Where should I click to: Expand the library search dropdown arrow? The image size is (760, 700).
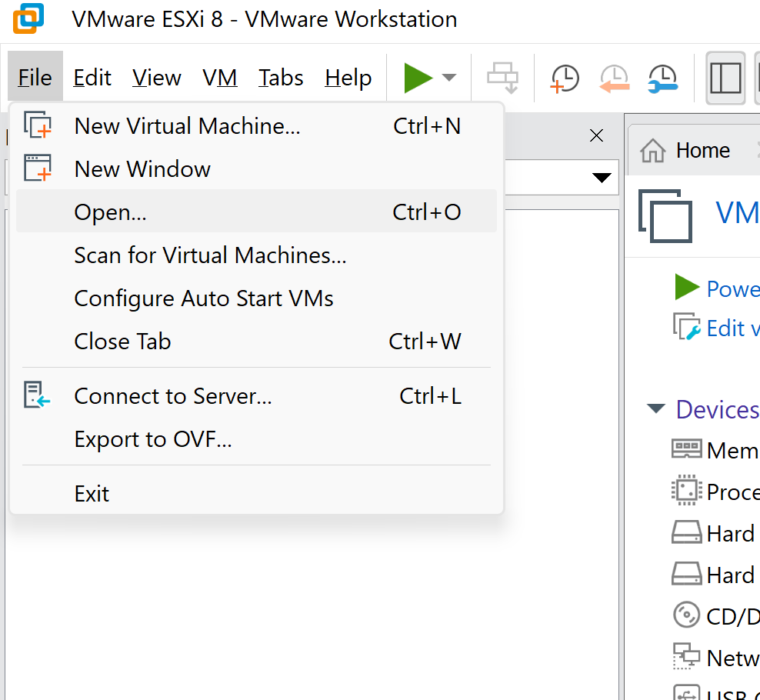click(x=602, y=178)
